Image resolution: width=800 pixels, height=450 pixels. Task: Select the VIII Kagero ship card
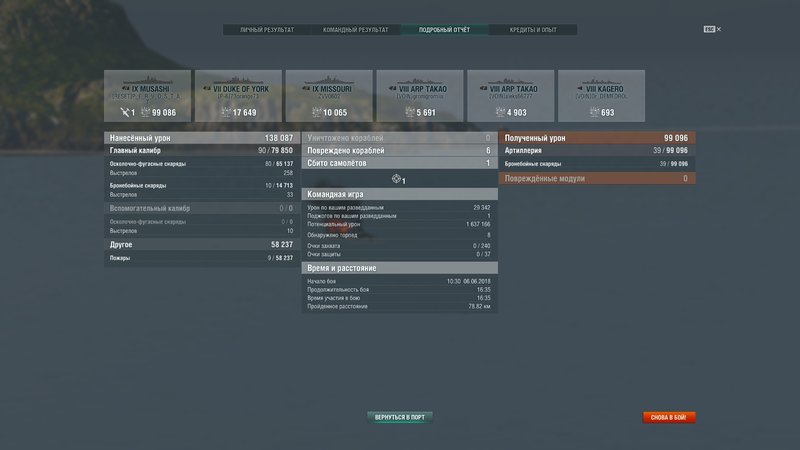602,96
